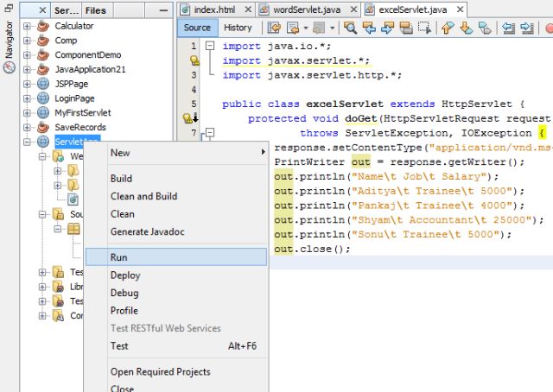Click Toggle Rectangular Selection icon

click(424, 28)
